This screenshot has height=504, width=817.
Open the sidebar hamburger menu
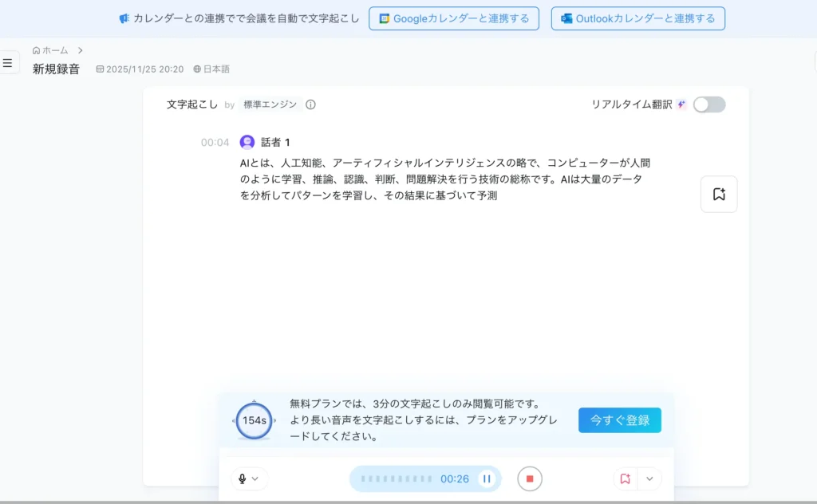[8, 62]
